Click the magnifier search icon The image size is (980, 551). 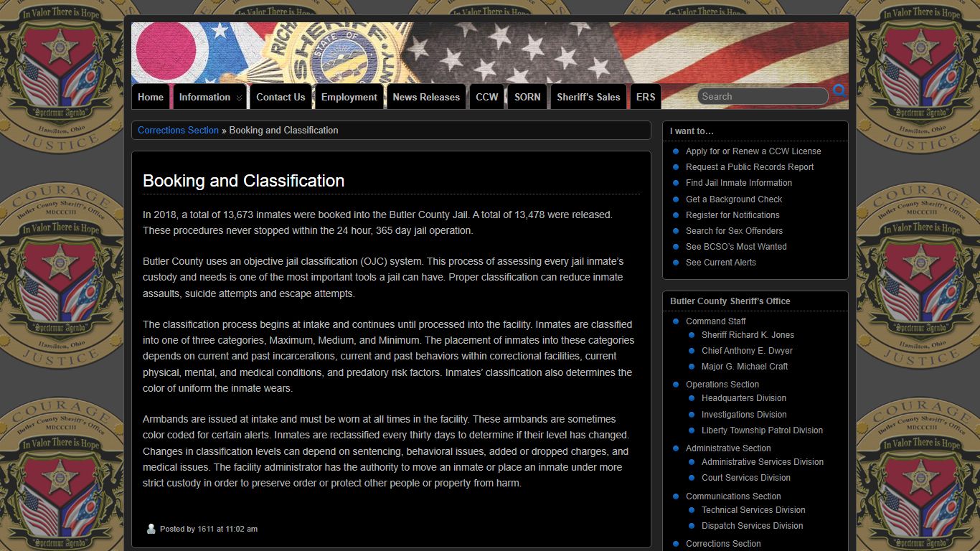[839, 92]
